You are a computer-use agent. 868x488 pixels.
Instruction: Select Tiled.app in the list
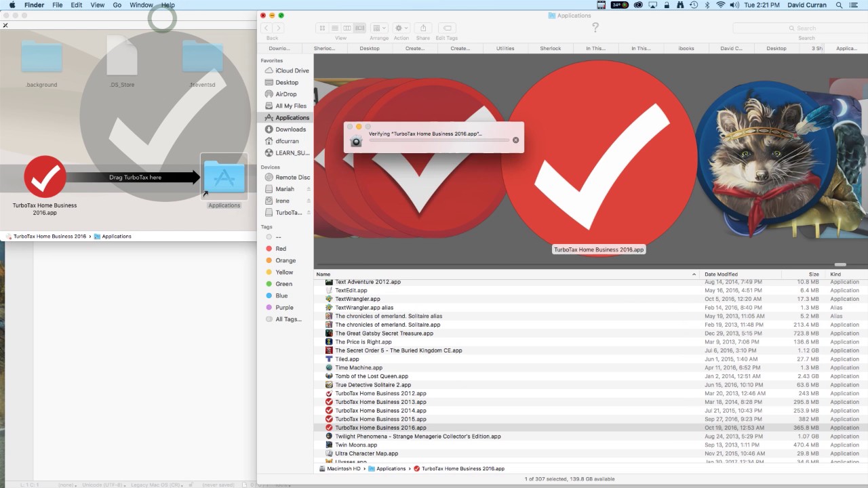[591, 359]
